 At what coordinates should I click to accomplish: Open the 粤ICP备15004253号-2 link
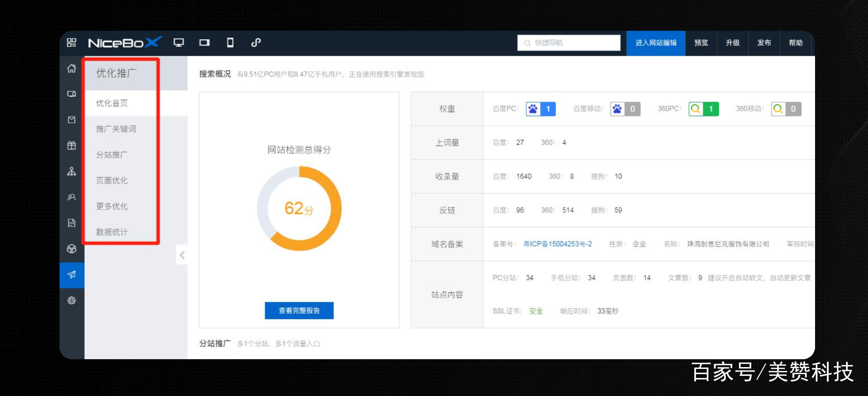(x=557, y=244)
